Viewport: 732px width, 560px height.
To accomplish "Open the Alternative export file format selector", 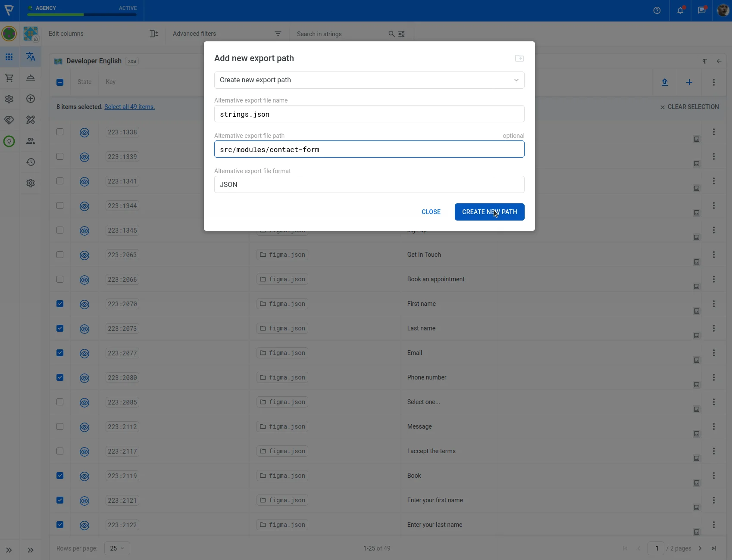I will [x=369, y=184].
